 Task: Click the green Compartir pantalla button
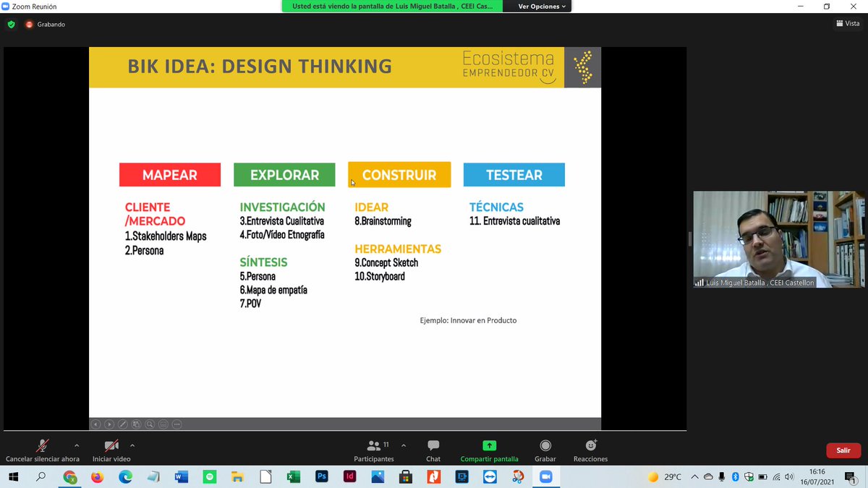tap(490, 450)
